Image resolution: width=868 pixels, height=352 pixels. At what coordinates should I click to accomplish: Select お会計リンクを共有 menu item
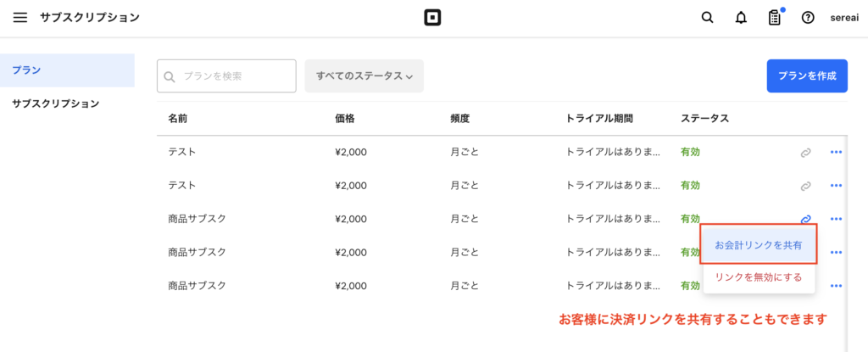point(759,244)
